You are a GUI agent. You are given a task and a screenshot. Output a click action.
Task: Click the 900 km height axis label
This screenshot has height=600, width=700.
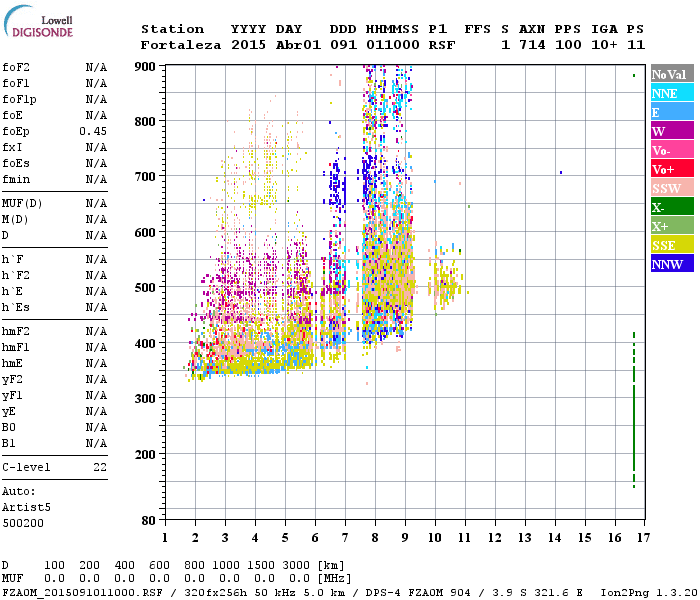coord(144,66)
